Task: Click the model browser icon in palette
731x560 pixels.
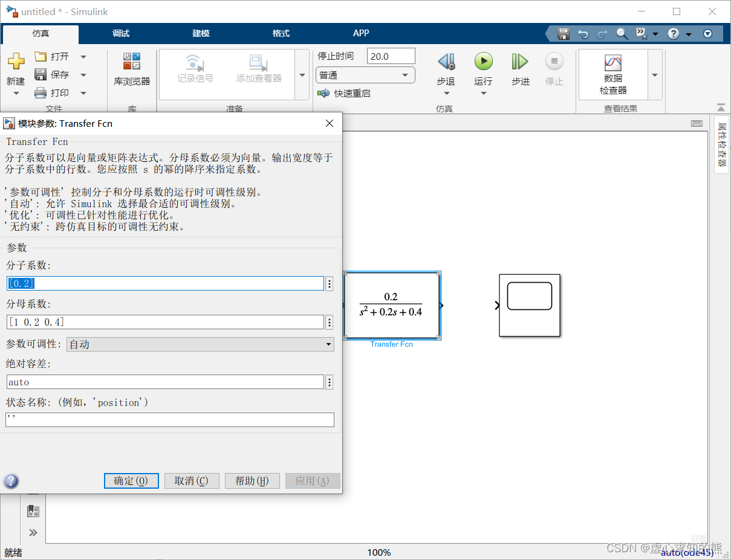Action: (x=33, y=511)
